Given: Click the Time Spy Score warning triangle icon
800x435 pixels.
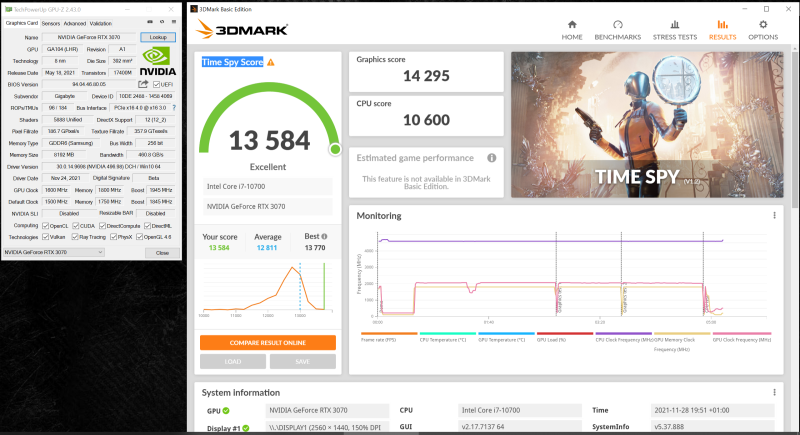Looking at the screenshot, I should pos(270,62).
